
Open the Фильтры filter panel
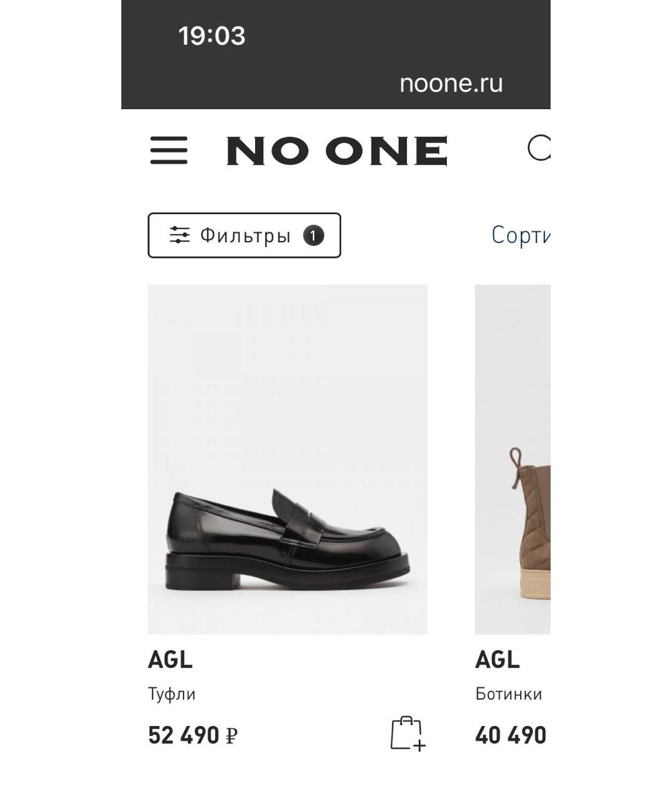coord(245,235)
